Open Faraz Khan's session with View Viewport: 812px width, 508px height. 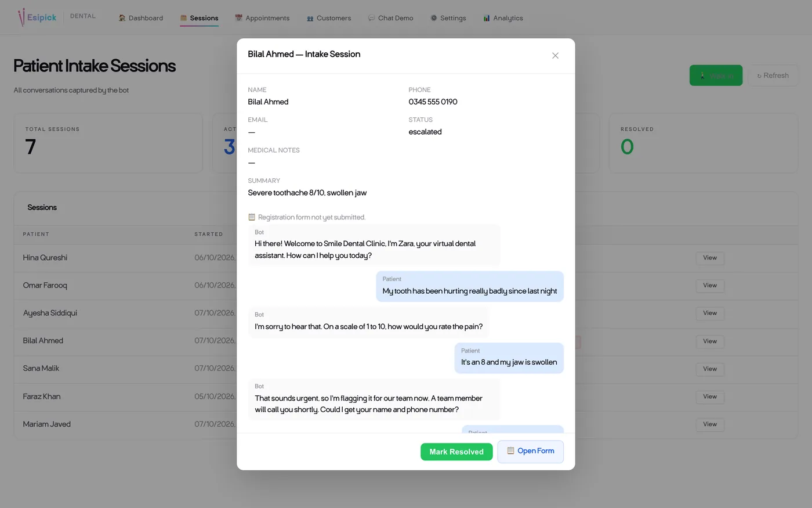pos(710,397)
